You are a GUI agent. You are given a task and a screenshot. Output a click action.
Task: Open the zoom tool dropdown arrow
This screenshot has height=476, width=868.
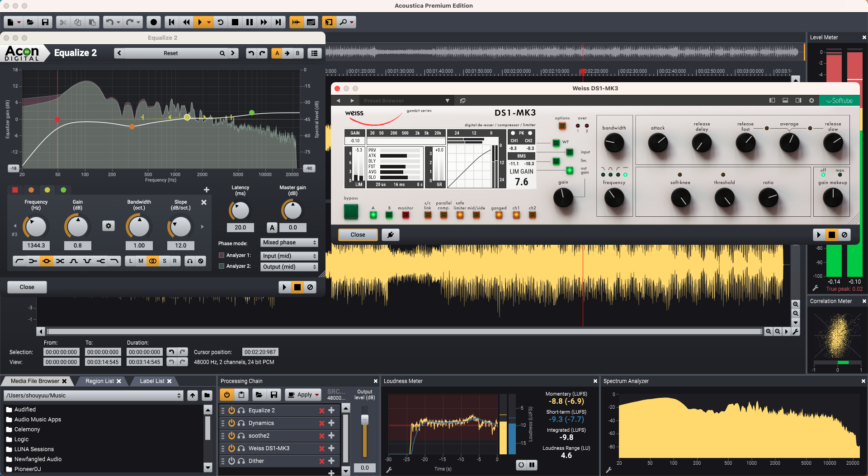pyautogui.click(x=352, y=22)
